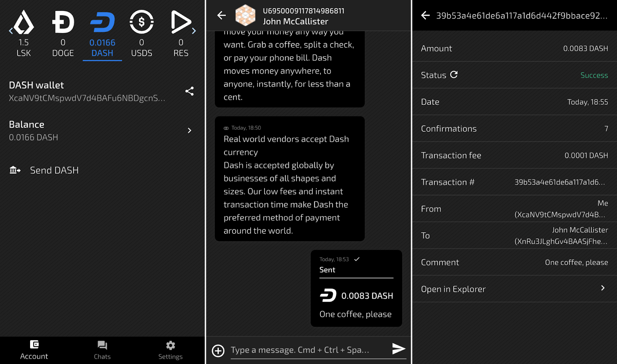Screen dimensions: 617x364
Task: Go back from transaction details screen
Action: pos(425,15)
